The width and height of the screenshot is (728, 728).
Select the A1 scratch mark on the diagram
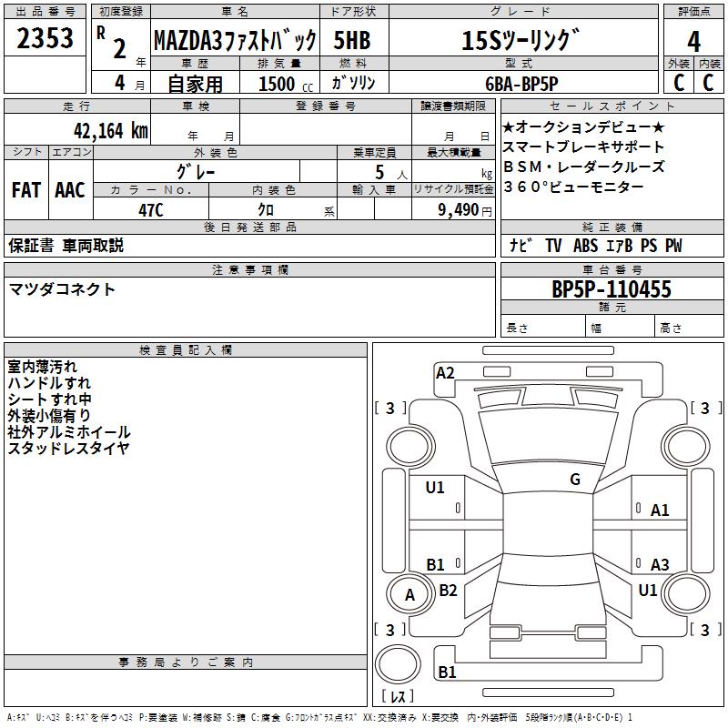[660, 511]
